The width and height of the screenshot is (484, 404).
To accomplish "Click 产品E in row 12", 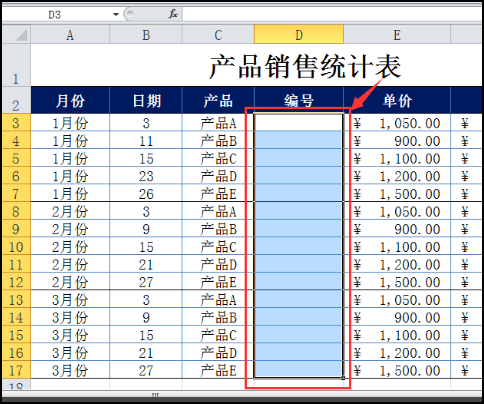I will pos(218,282).
